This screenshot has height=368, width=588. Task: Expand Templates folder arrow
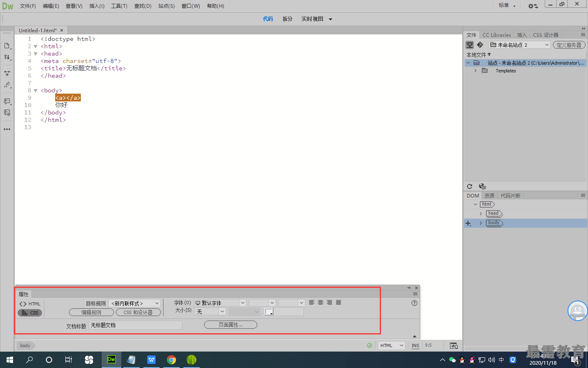pos(475,71)
